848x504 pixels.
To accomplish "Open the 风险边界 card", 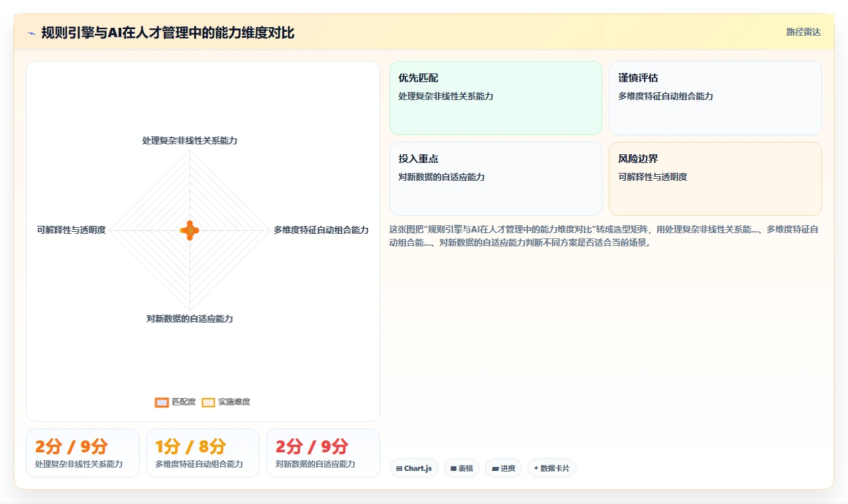I will [x=715, y=179].
